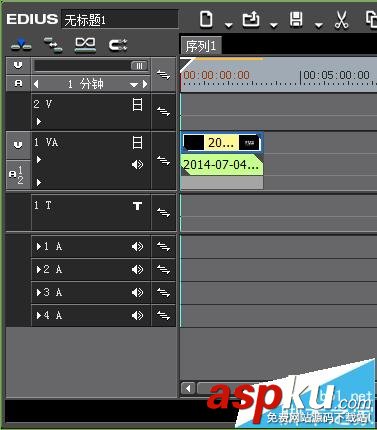Toggle sync lock for all tracks in header
Screen dimensions: 377x430
click(163, 75)
